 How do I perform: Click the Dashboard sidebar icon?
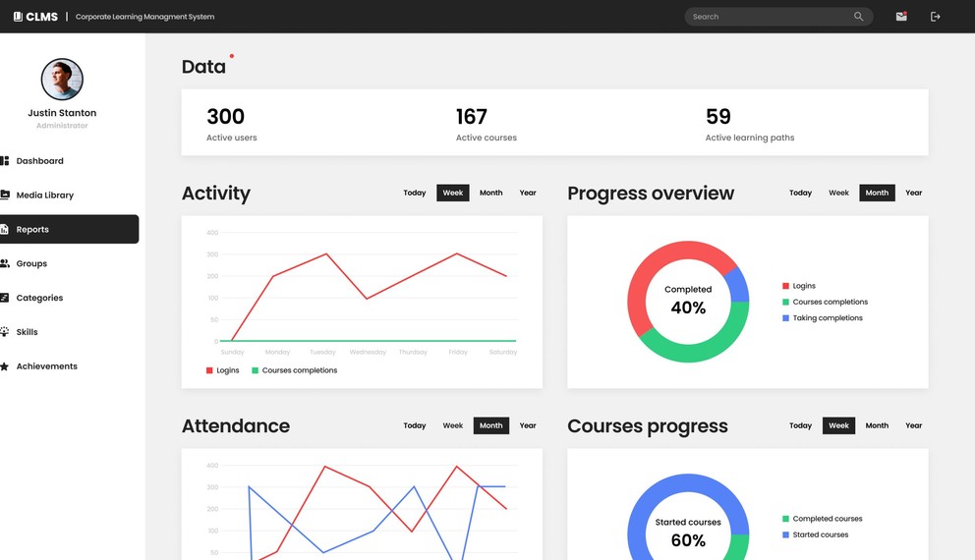[5, 161]
